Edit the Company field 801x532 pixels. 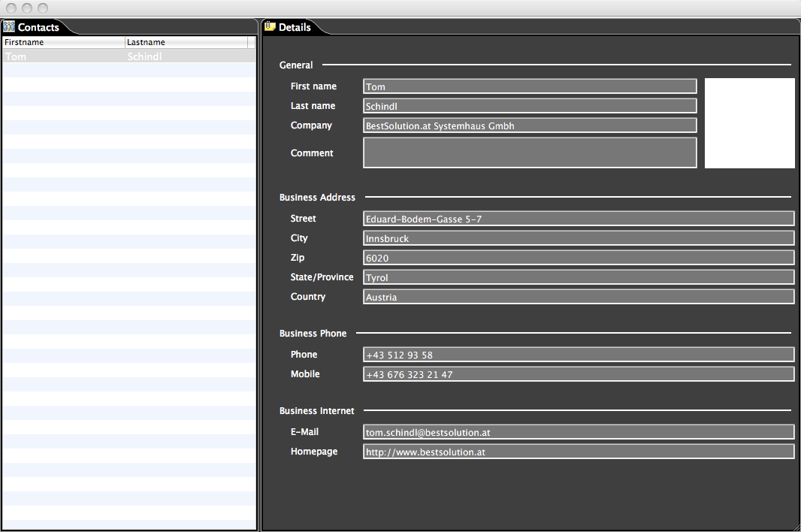tap(530, 125)
